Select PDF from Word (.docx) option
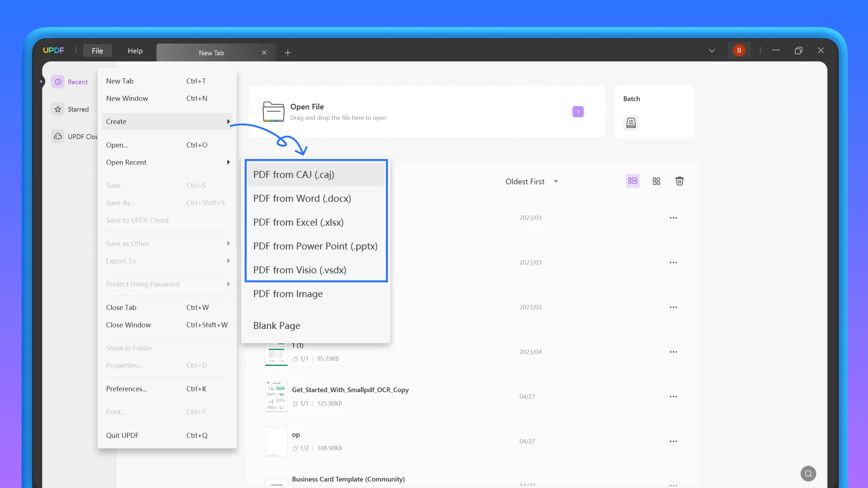Image resolution: width=868 pixels, height=488 pixels. click(302, 198)
